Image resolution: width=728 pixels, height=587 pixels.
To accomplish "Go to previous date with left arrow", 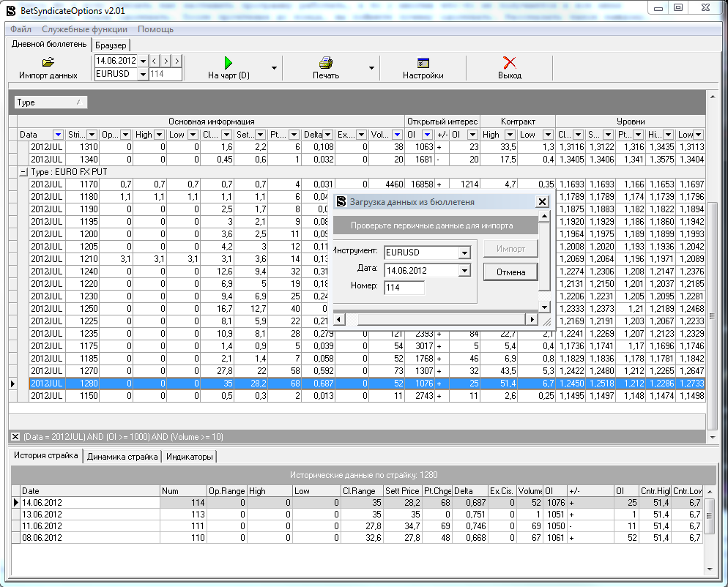I will 155,61.
